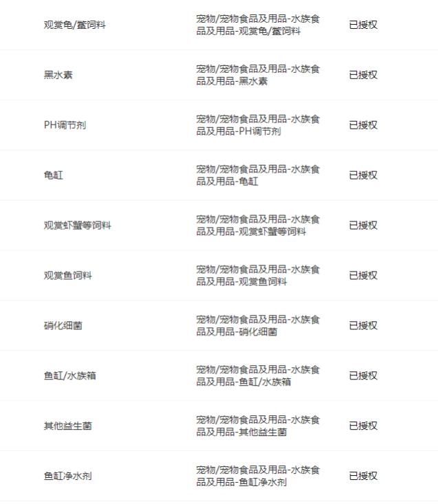Screen dimensions: 438x504
Task: Click the full category path ending in 鱼缸/水族箱
Action: click(258, 376)
